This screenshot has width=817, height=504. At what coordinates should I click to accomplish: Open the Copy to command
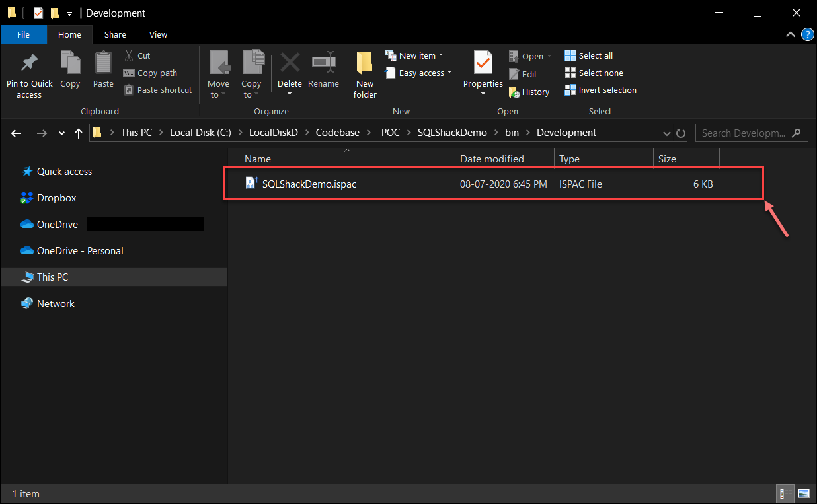(x=251, y=74)
